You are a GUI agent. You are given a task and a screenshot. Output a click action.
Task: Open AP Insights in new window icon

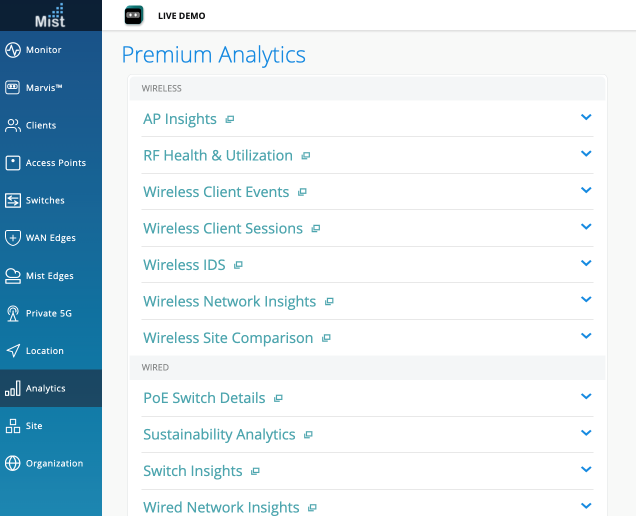pyautogui.click(x=230, y=119)
